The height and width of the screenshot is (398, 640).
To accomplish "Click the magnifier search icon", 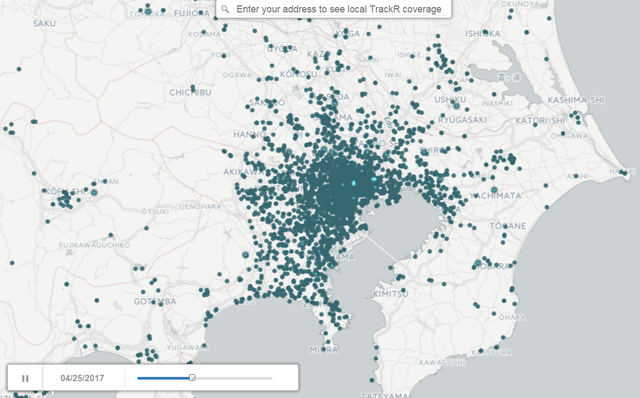I will click(225, 9).
